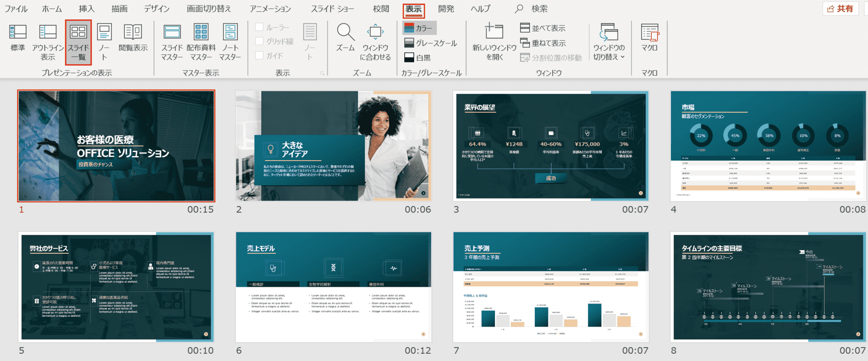This screenshot has width=868, height=361.
Task: Open ノート notes page view
Action: [x=104, y=43]
